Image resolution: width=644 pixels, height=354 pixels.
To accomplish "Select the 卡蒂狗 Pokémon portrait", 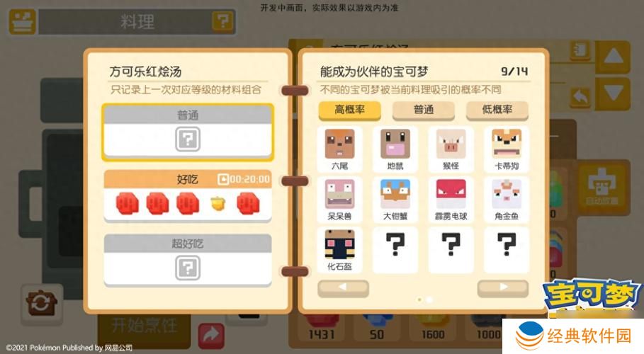I will 507,144.
